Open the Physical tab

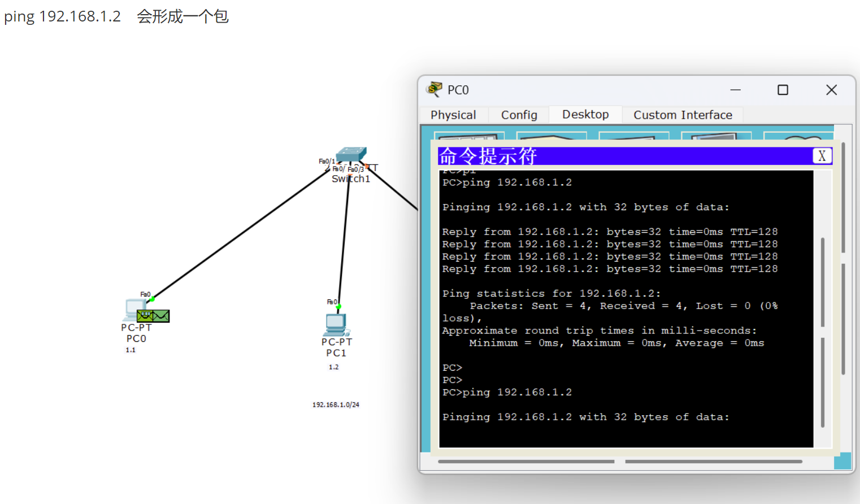point(453,115)
